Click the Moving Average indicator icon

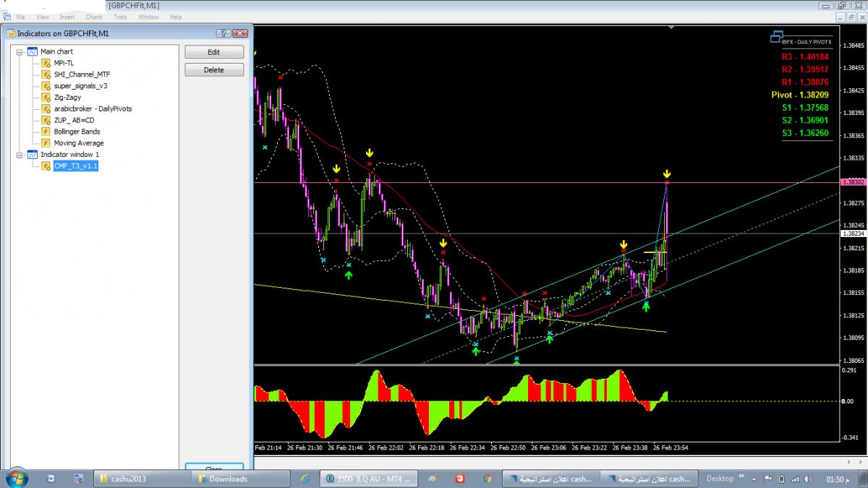pos(46,143)
